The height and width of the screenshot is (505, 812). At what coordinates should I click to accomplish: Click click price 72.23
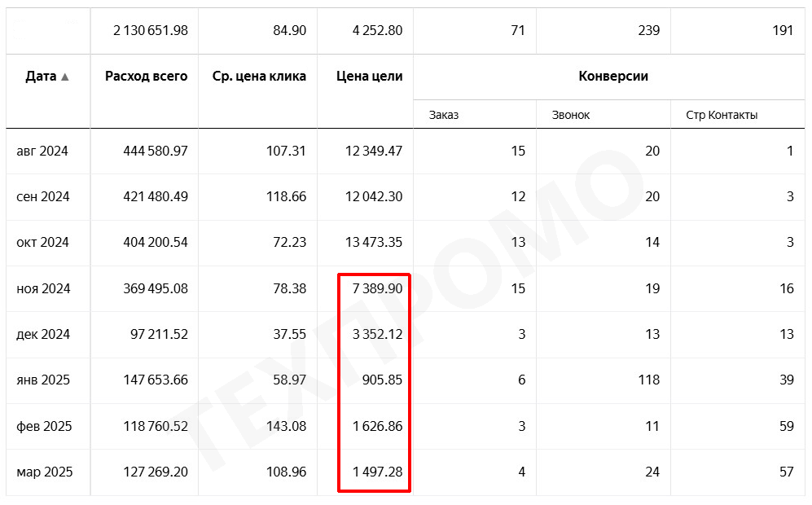(289, 243)
